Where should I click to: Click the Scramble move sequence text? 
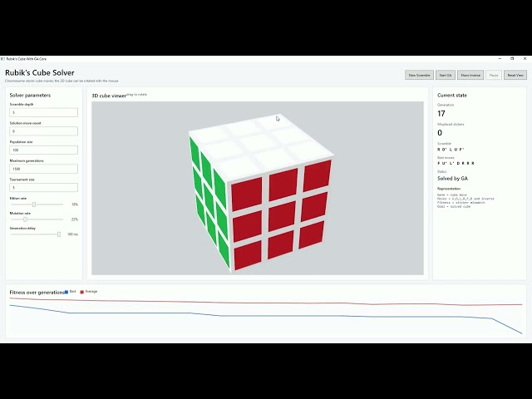[451, 150]
